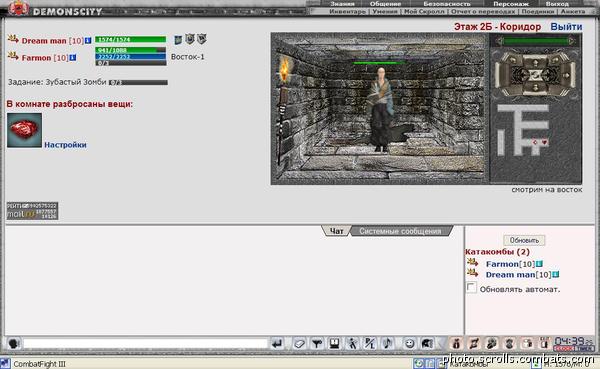
Task: Click the music note sound icon
Action: (x=387, y=343)
